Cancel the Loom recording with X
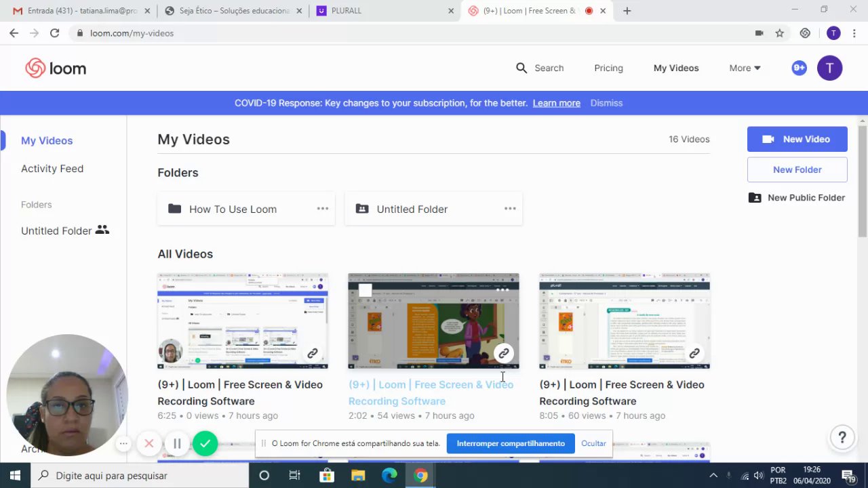The height and width of the screenshot is (488, 868). click(x=149, y=443)
